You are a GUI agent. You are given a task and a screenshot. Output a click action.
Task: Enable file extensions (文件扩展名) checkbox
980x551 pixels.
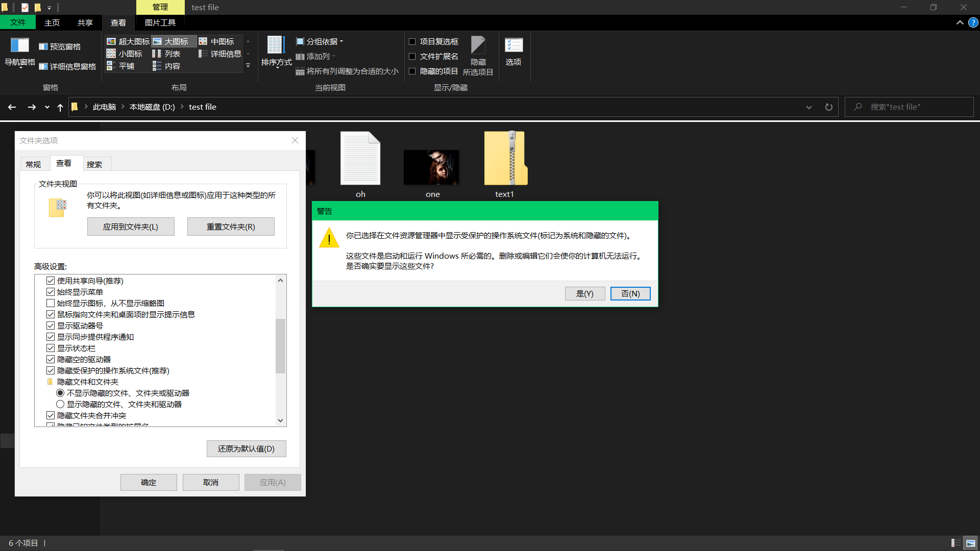click(412, 57)
